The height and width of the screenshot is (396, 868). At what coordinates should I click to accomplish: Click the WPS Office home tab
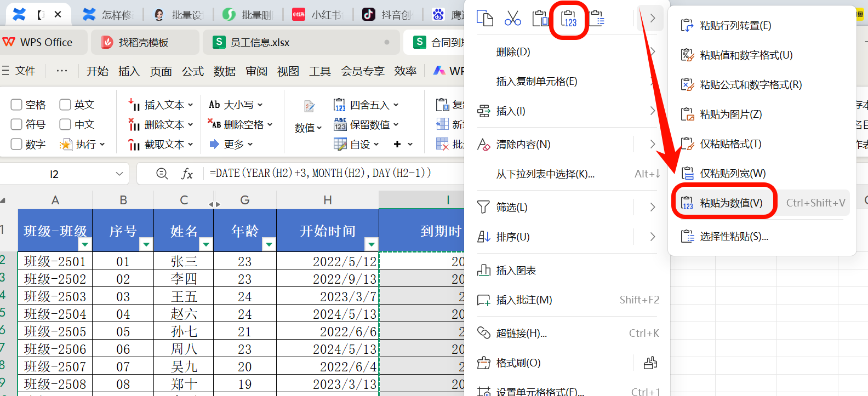coord(44,42)
